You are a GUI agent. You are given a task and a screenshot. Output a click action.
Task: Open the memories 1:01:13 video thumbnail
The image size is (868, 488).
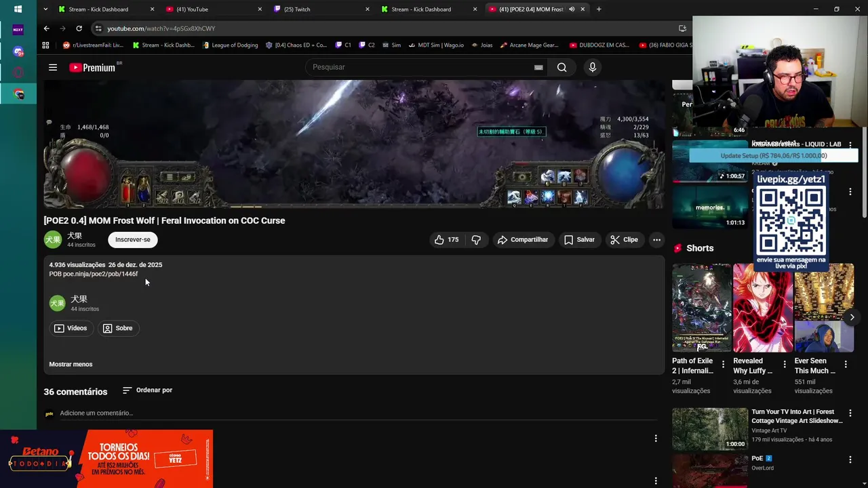(710, 207)
